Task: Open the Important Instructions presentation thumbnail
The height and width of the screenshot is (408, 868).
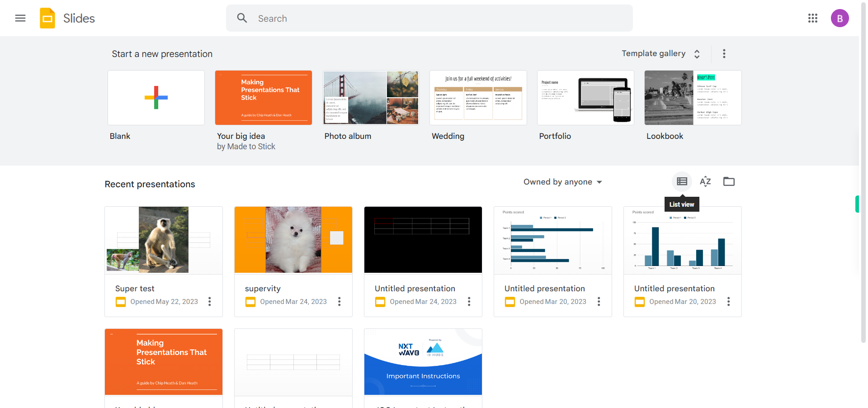Action: coord(423,362)
